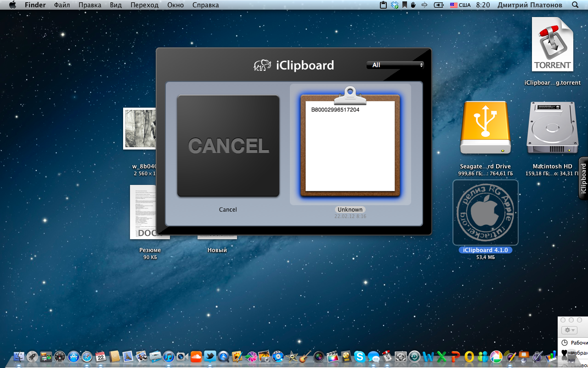
Task: Open the Файл menu
Action: point(62,5)
